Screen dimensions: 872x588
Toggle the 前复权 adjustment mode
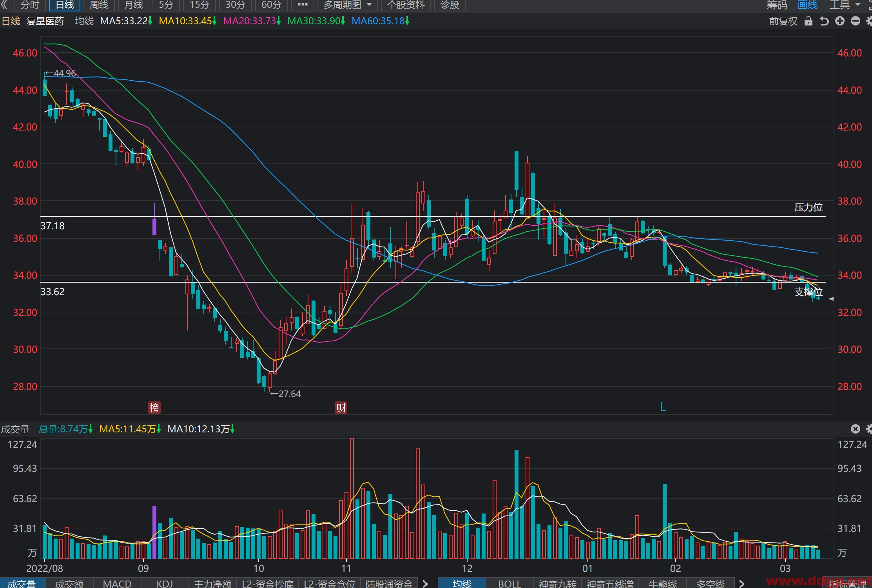tap(783, 21)
